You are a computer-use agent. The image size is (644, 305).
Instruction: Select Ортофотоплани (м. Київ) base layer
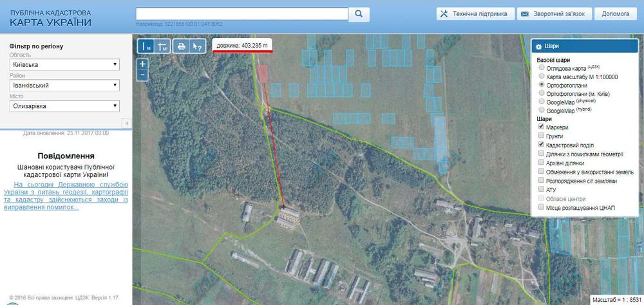(x=542, y=93)
